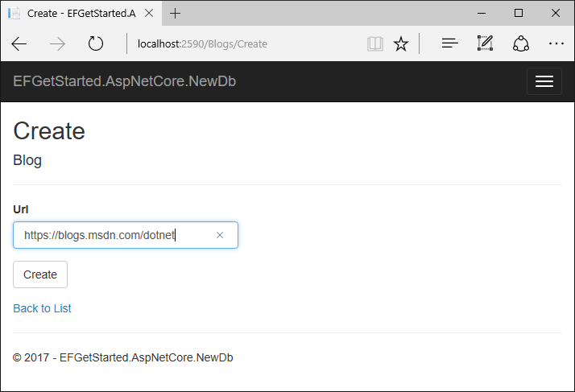
Task: Share this page using share icon
Action: [520, 44]
